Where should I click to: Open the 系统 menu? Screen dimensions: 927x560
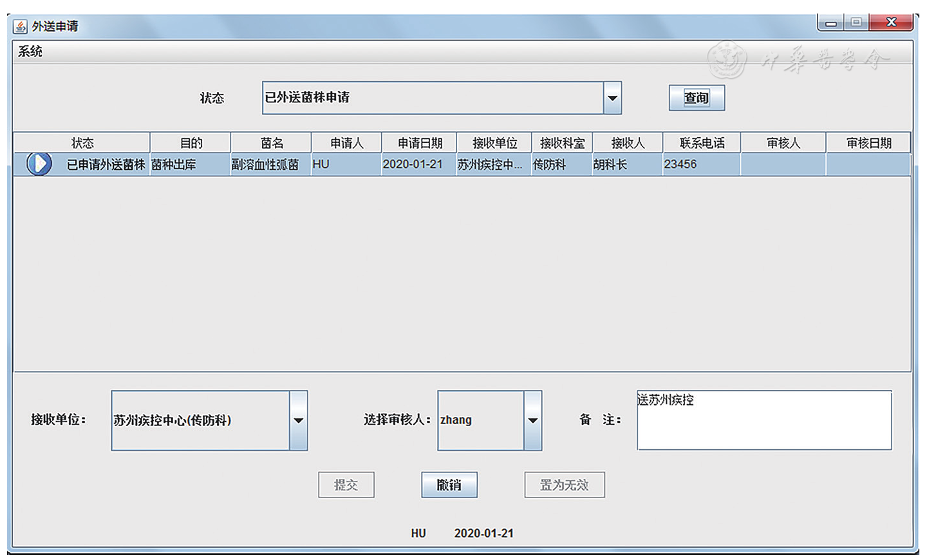30,51
